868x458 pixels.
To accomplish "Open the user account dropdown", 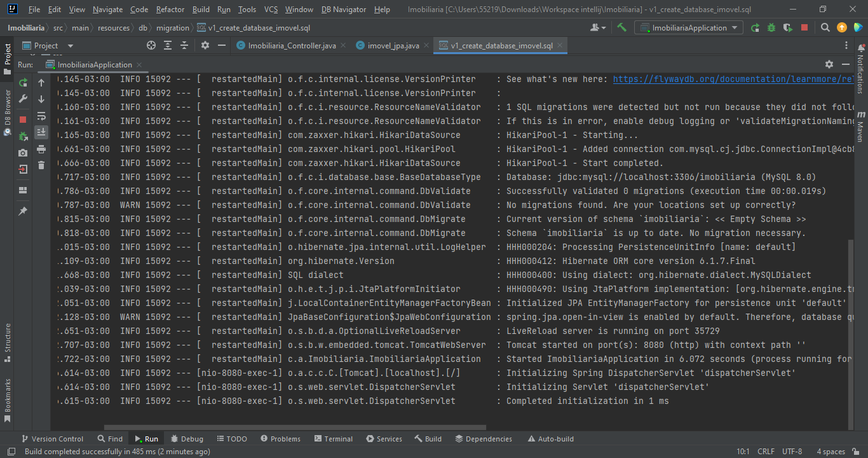I will coord(598,27).
